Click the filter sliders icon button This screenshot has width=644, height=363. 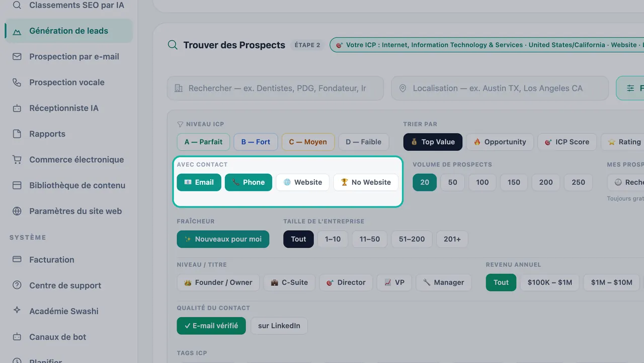click(x=630, y=88)
